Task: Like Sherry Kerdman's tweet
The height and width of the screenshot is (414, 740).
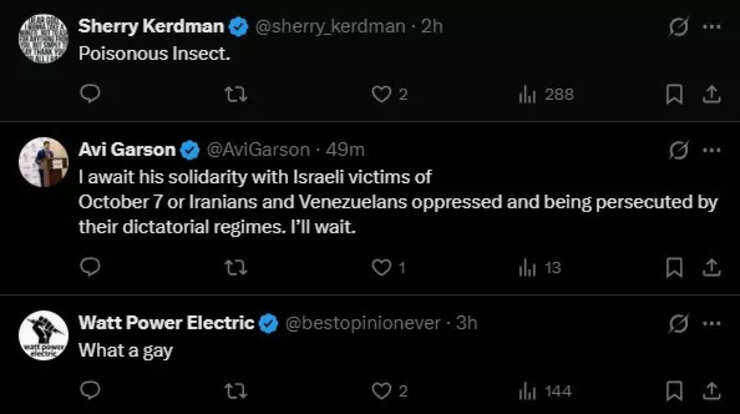Action: point(381,94)
